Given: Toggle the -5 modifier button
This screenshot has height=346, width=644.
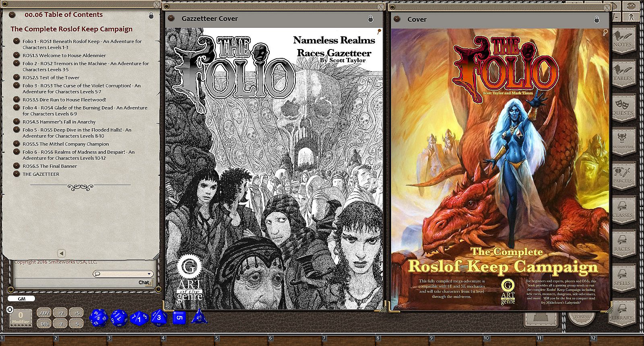Looking at the screenshot, I should point(76,323).
